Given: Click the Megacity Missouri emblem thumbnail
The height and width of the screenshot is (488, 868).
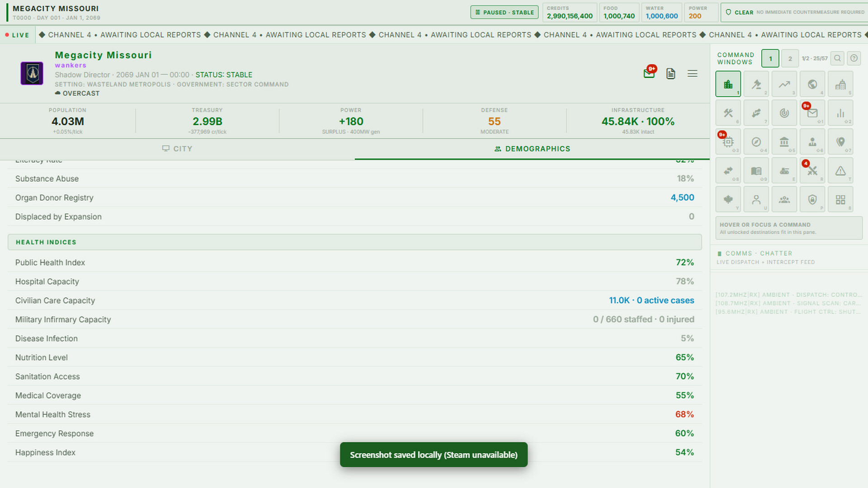Looking at the screenshot, I should coord(32,73).
